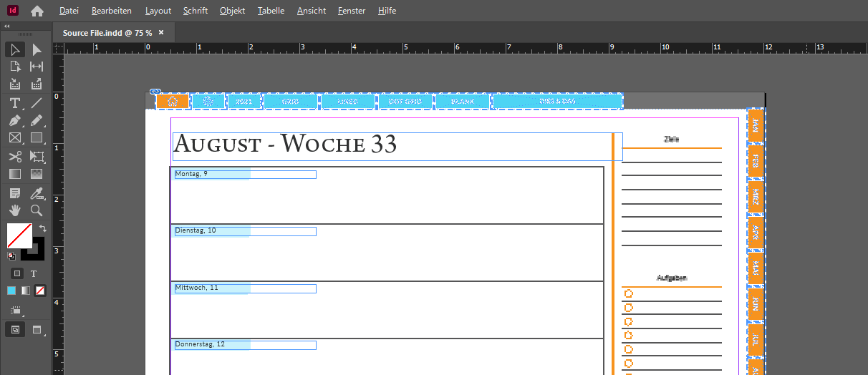Select the Content Collector tool
The width and height of the screenshot is (868, 375).
(x=14, y=84)
